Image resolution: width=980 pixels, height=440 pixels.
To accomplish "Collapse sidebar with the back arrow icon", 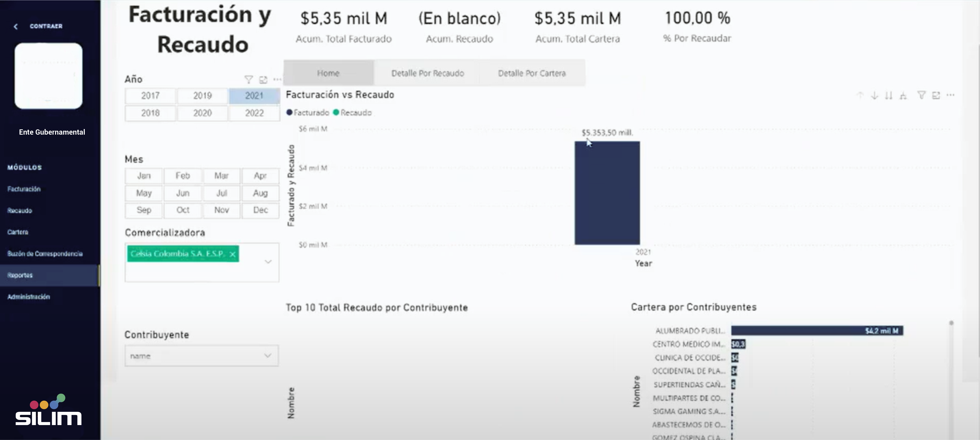I will coord(16,26).
